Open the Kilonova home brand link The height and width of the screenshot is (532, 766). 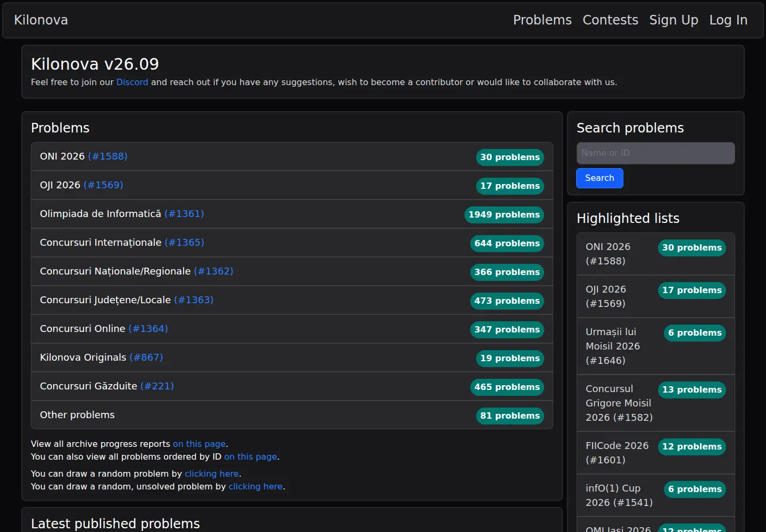[x=41, y=20]
